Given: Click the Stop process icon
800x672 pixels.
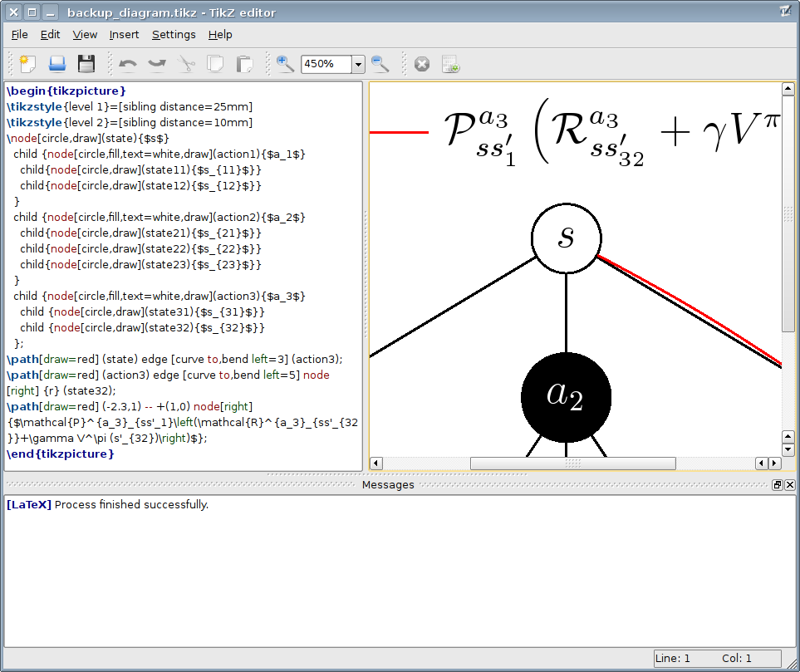Looking at the screenshot, I should point(422,64).
